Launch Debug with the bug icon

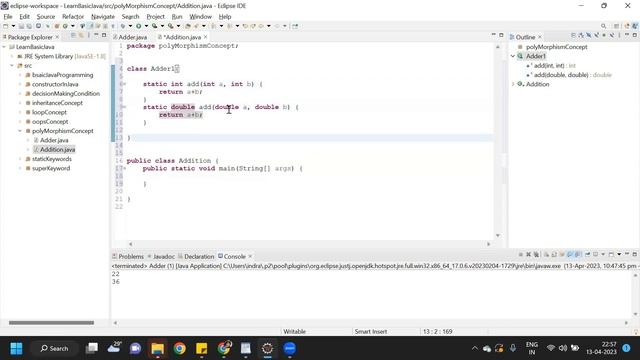pos(122,26)
